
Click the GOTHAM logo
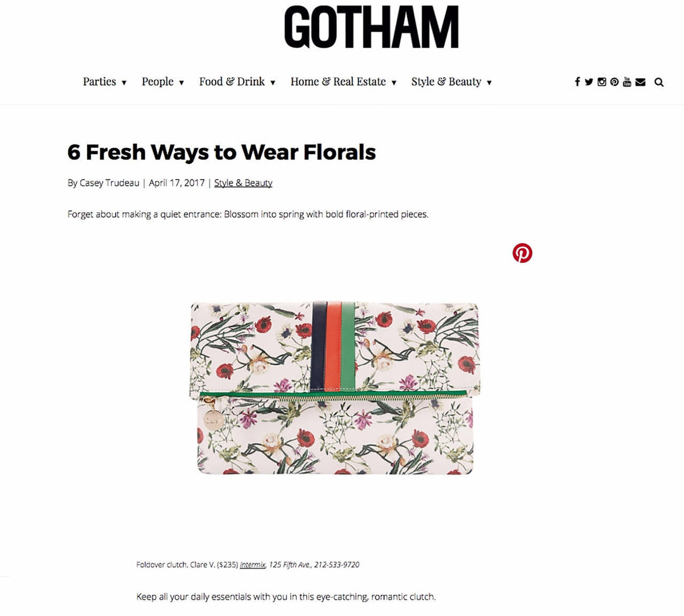[370, 25]
